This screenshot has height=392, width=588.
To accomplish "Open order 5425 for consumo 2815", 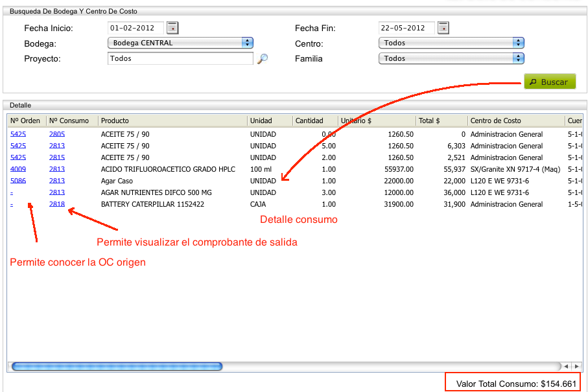I will click(18, 157).
